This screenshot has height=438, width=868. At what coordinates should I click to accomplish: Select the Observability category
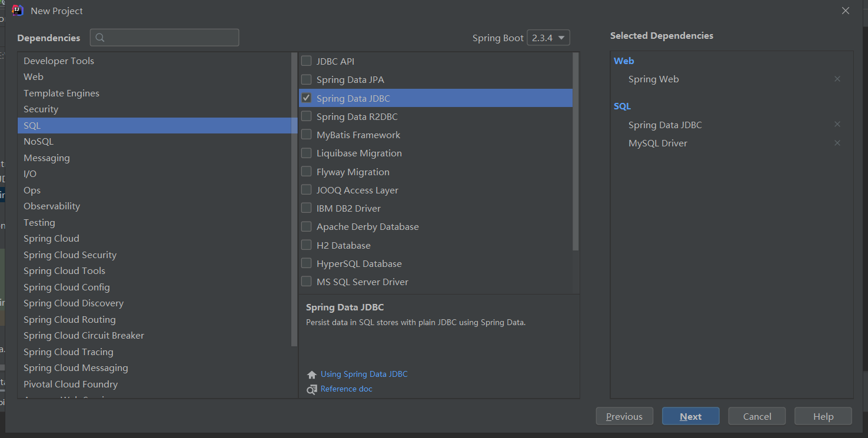(154, 206)
